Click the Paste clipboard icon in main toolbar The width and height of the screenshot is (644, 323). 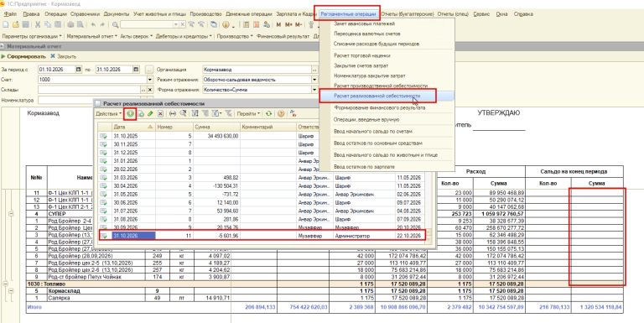pos(58,24)
